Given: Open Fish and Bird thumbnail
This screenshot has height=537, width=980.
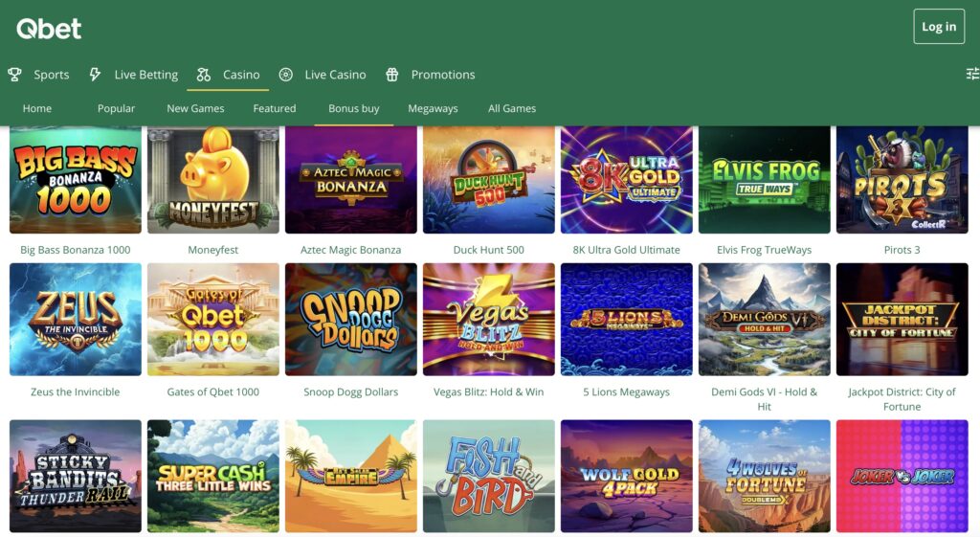Looking at the screenshot, I should pyautogui.click(x=489, y=477).
